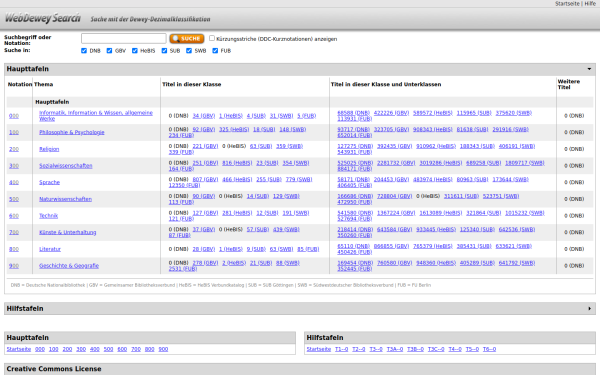Open 765379 (HeBIS) Literatur subclass titles
Viewport: 600px width, 375px height.
click(x=432, y=246)
